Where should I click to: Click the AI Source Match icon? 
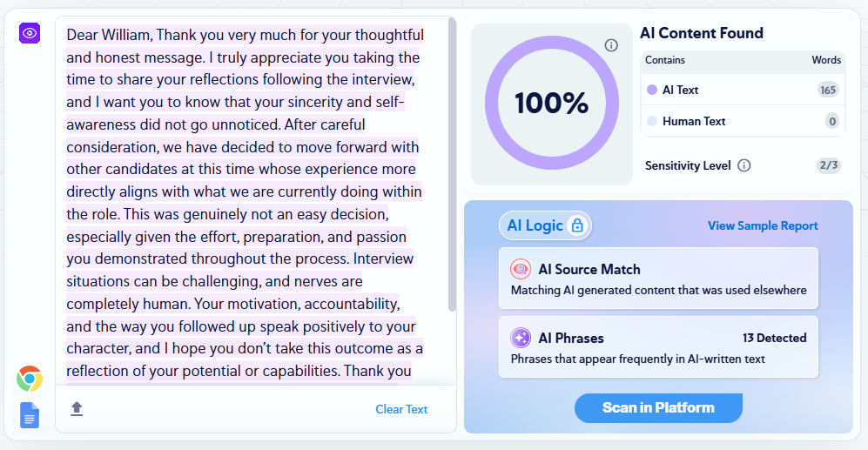coord(521,270)
